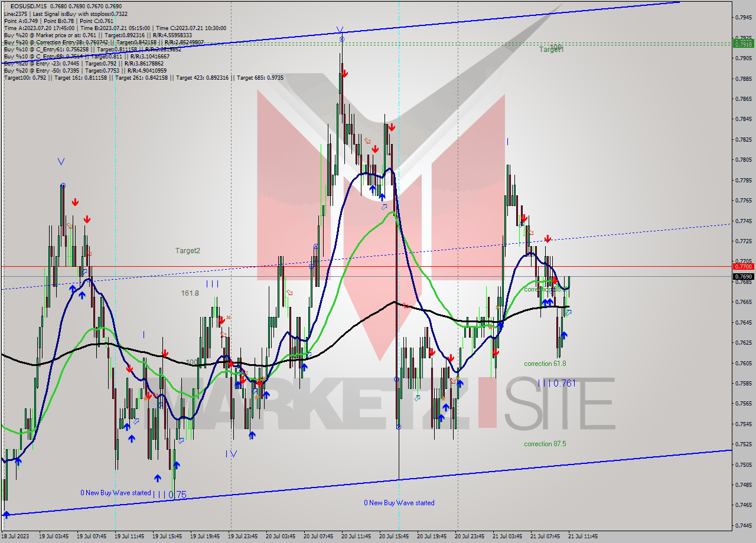Click '20 Jul 15:45' on the time axis

[x=394, y=537]
